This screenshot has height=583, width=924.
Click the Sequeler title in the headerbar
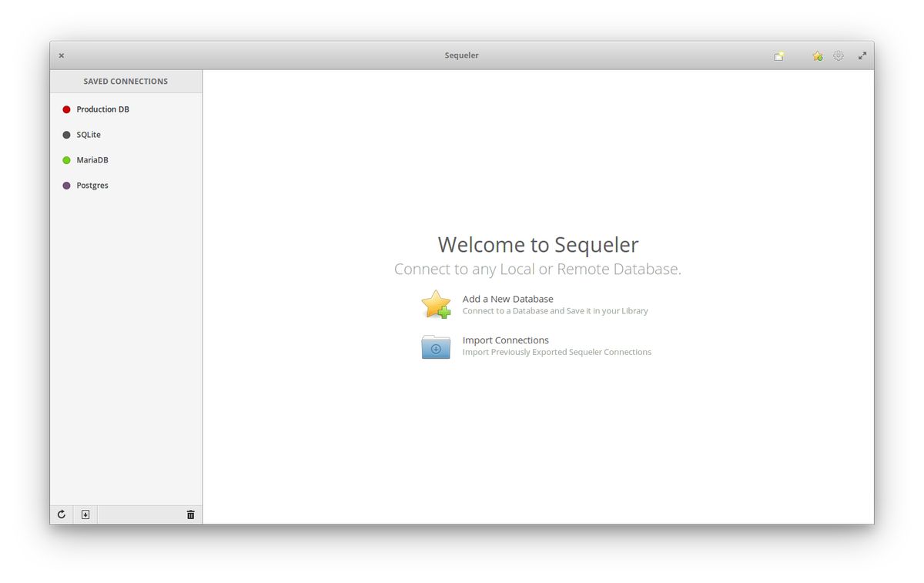tap(461, 55)
